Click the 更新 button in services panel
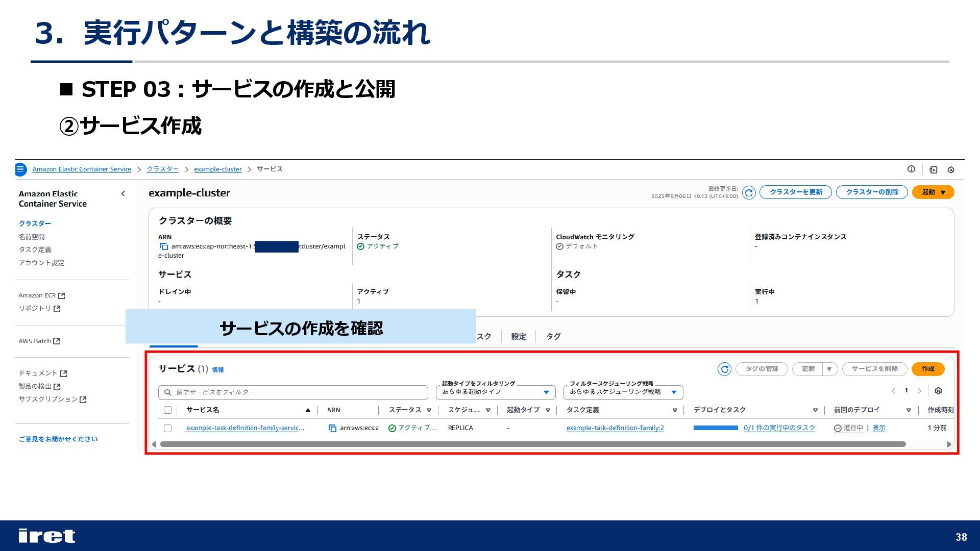980x551 pixels. [807, 369]
